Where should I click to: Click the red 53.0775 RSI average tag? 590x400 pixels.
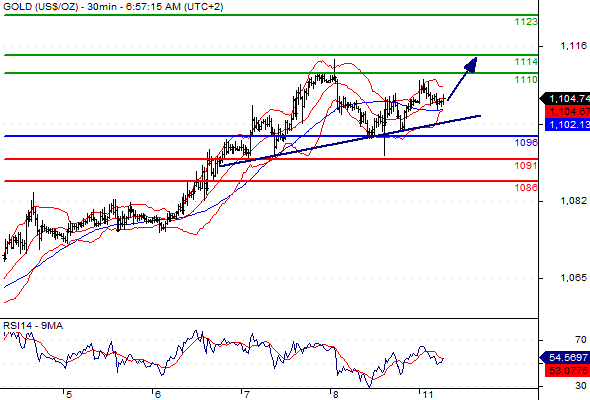coord(567,371)
